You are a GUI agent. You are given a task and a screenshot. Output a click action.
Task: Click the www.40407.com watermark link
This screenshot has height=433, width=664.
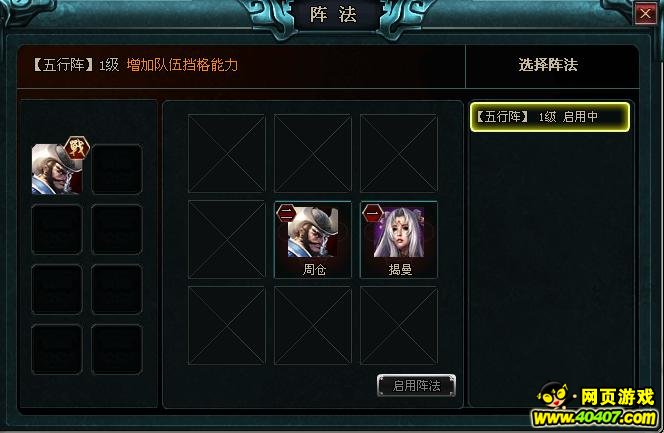click(x=595, y=418)
